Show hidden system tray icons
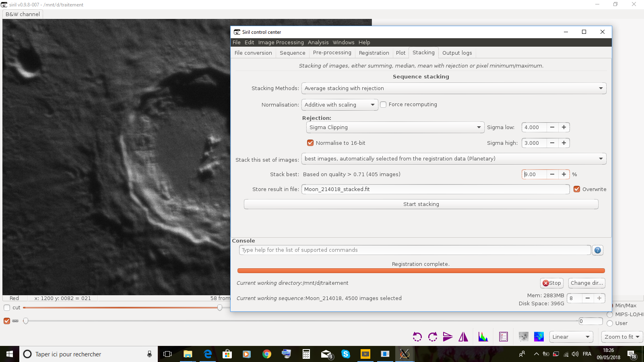The image size is (644, 362). [x=536, y=354]
